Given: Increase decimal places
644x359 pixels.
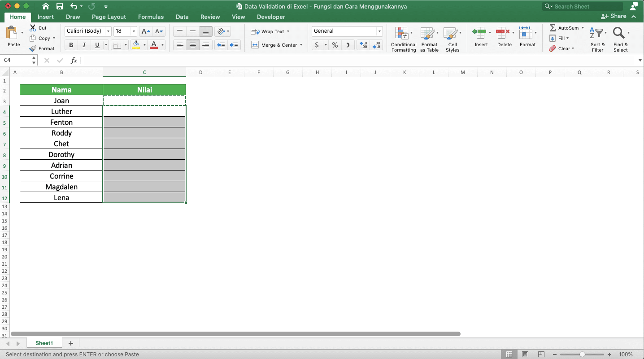Looking at the screenshot, I should click(364, 45).
